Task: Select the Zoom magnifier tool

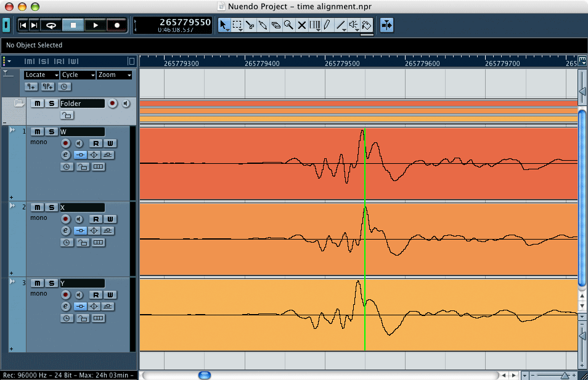Action: pos(288,25)
